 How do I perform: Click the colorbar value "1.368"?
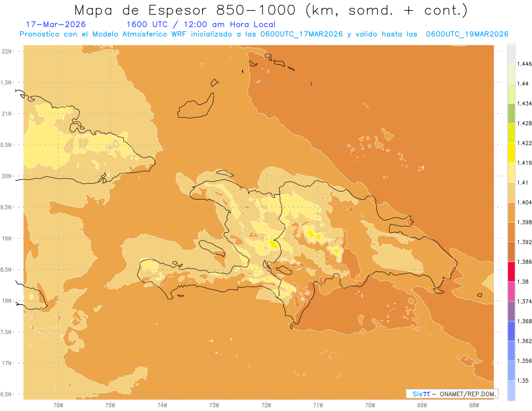pyautogui.click(x=525, y=321)
